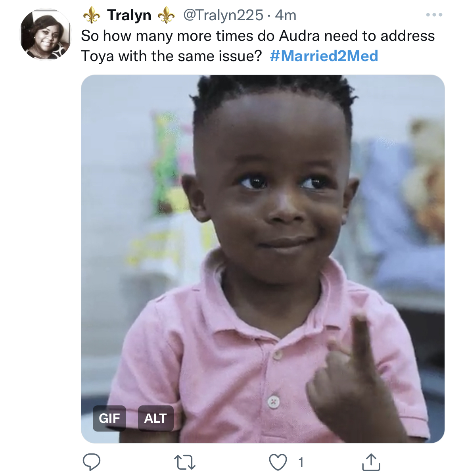Like the tweet with the heart icon
The image size is (464, 476).
pyautogui.click(x=278, y=462)
